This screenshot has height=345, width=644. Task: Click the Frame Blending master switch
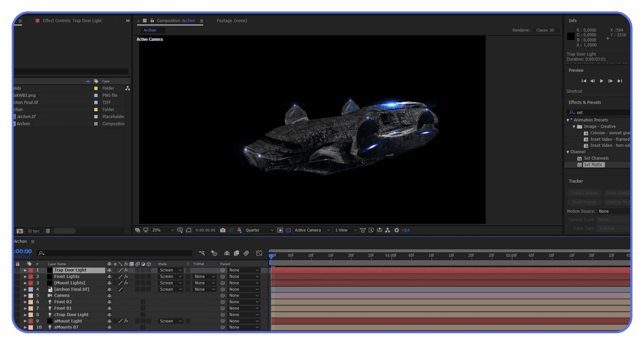[x=236, y=254]
